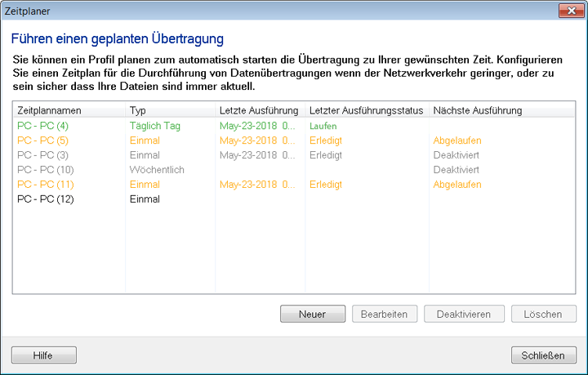Click the Neuer button
The height and width of the screenshot is (375, 588).
click(312, 315)
